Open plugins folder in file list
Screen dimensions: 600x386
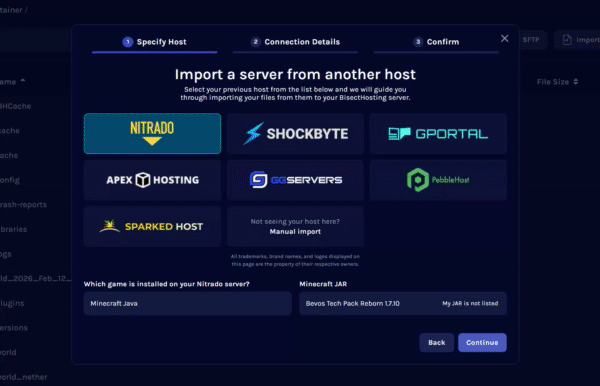[x=12, y=303]
